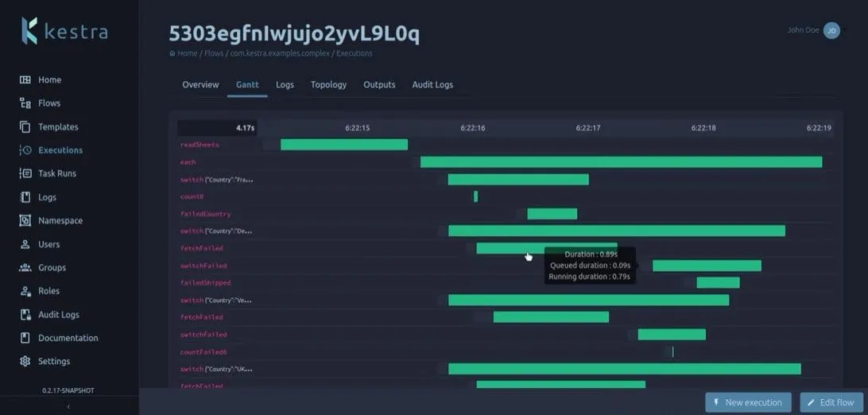Click the John Doe username
Screen dimensions: 868x415
[x=804, y=30]
